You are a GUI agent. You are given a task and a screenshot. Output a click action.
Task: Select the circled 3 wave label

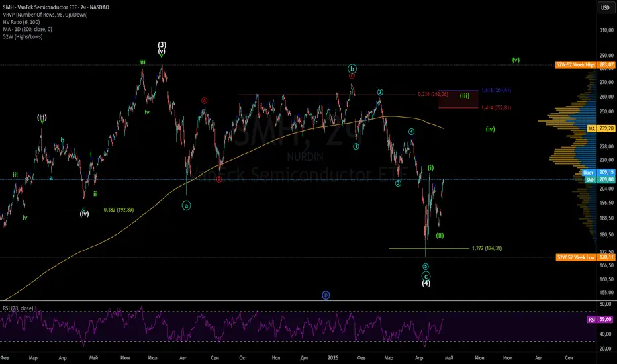point(399,183)
